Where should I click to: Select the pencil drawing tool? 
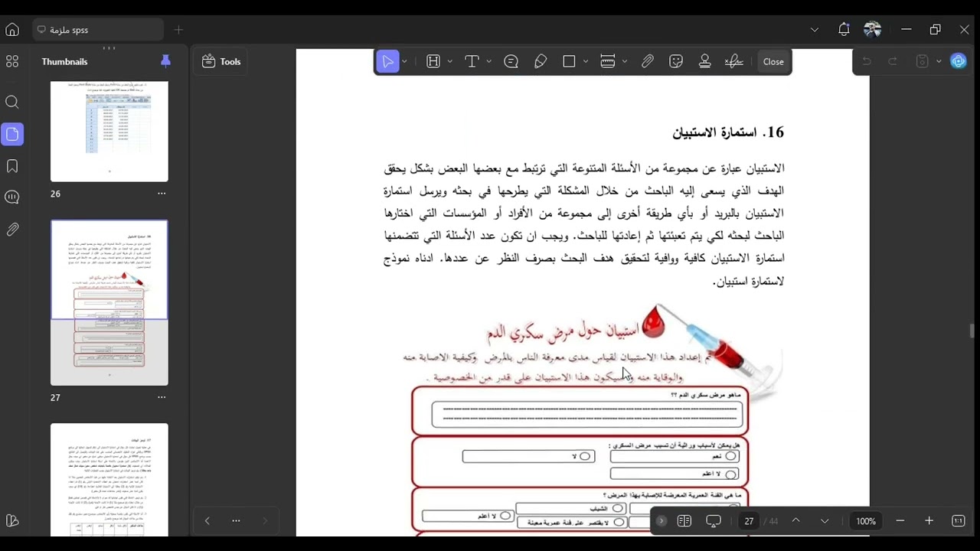tap(541, 61)
